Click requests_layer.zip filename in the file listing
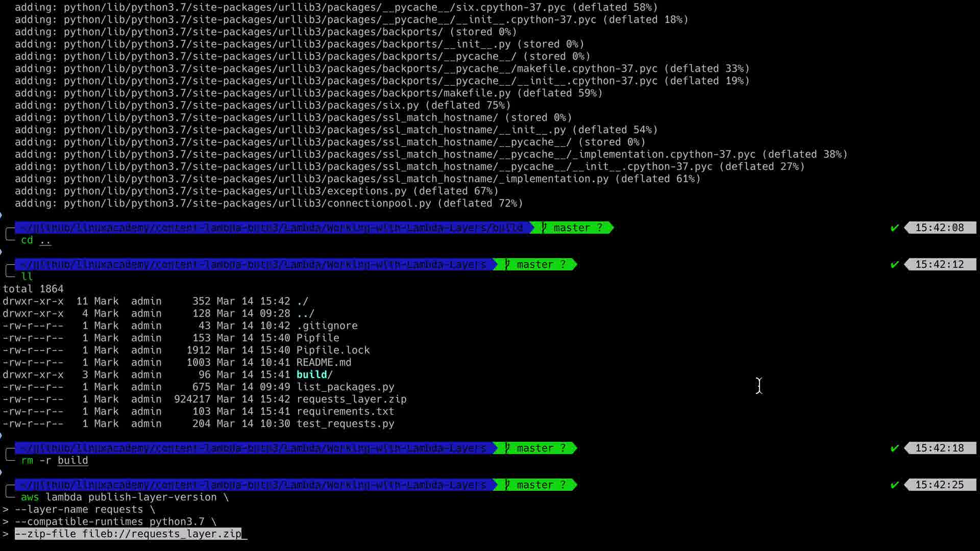This screenshot has height=551, width=980. point(351,399)
